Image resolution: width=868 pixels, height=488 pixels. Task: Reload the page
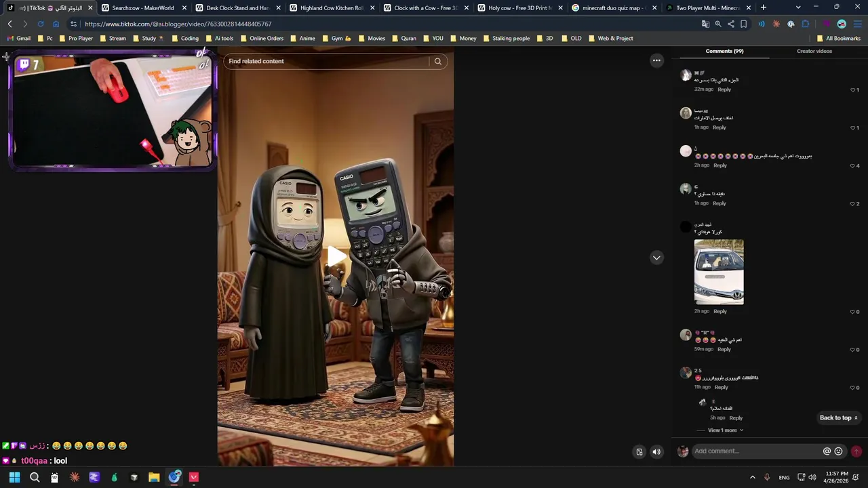pyautogui.click(x=41, y=24)
